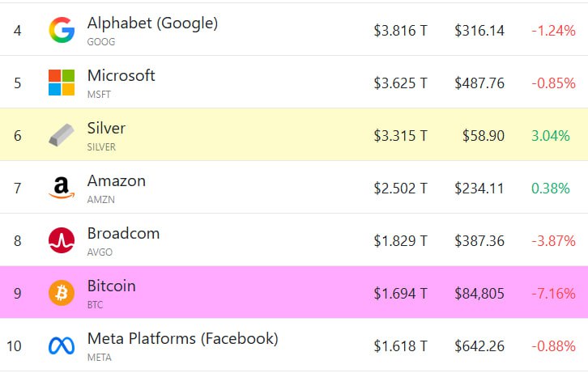This screenshot has height=373, width=588.
Task: Click the Microsoft four-square logo
Action: 62,83
